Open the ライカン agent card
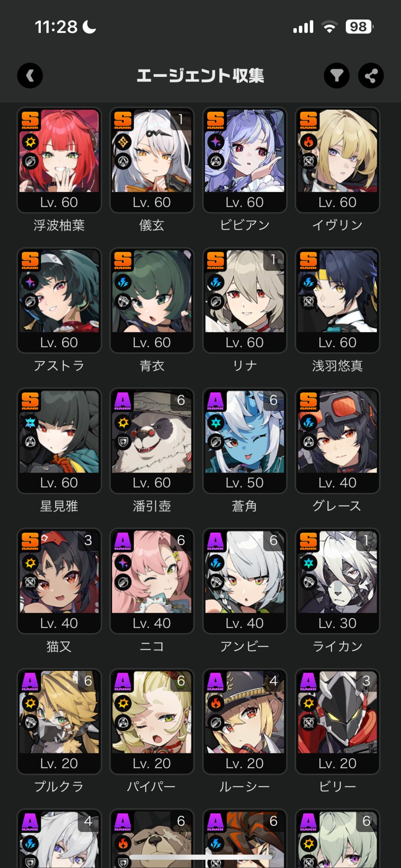Viewport: 401px width, 868px height. (x=337, y=581)
